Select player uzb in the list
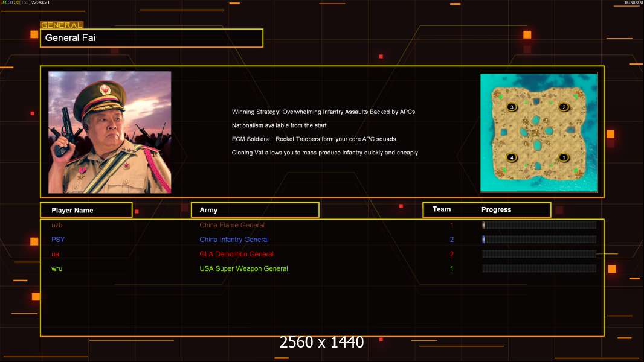This screenshot has height=362, width=644. [57, 225]
